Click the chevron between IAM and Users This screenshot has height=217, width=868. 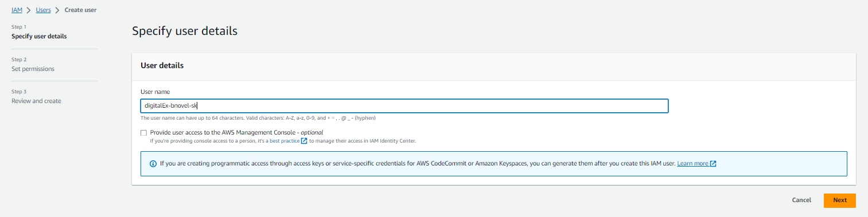(29, 10)
